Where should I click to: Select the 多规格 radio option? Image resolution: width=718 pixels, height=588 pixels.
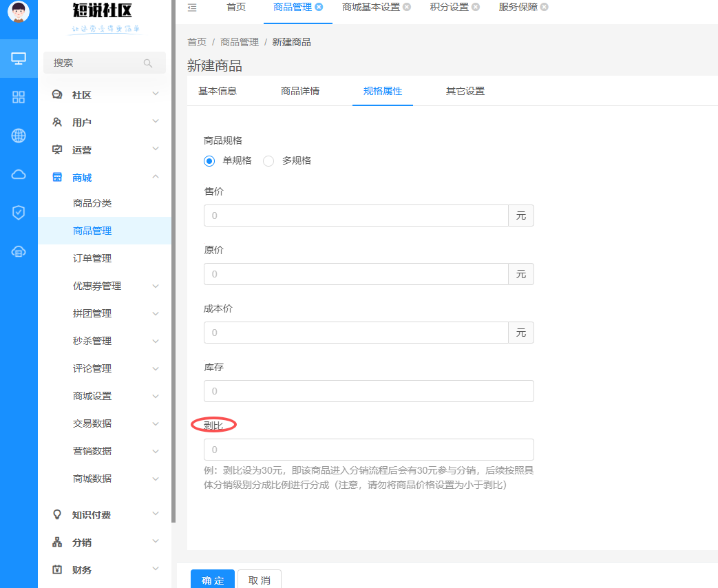(x=268, y=161)
